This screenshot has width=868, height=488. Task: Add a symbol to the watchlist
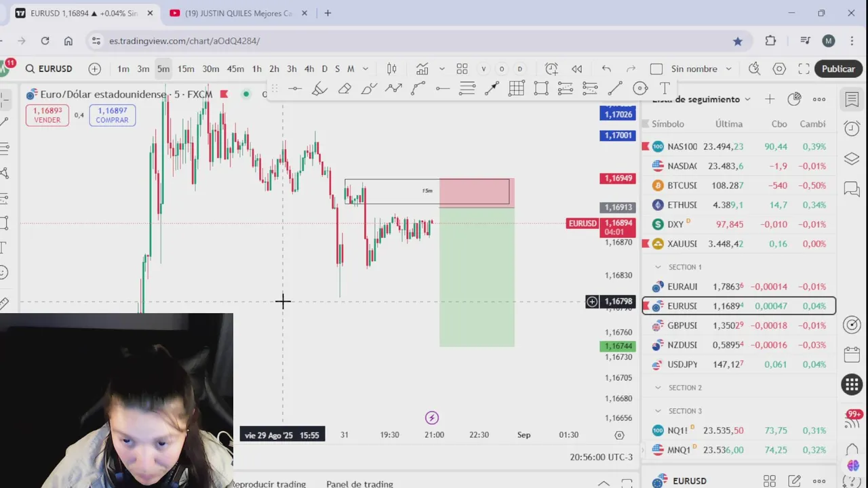coord(770,99)
